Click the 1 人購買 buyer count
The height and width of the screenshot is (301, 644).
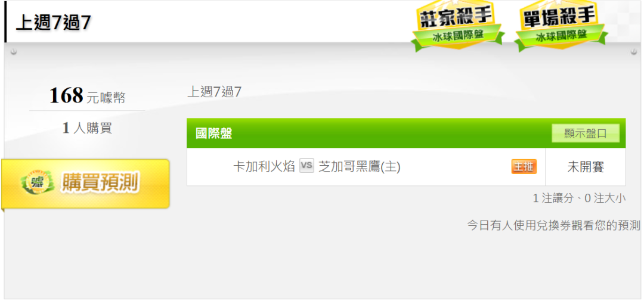click(x=87, y=128)
